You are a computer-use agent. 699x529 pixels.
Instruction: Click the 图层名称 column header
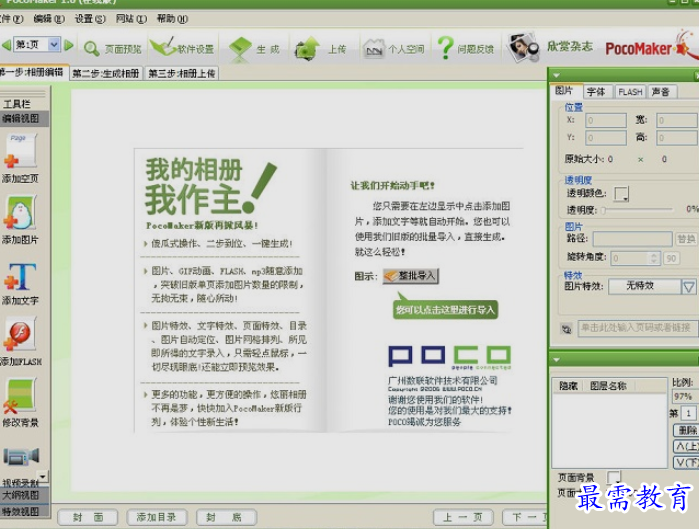[608, 386]
